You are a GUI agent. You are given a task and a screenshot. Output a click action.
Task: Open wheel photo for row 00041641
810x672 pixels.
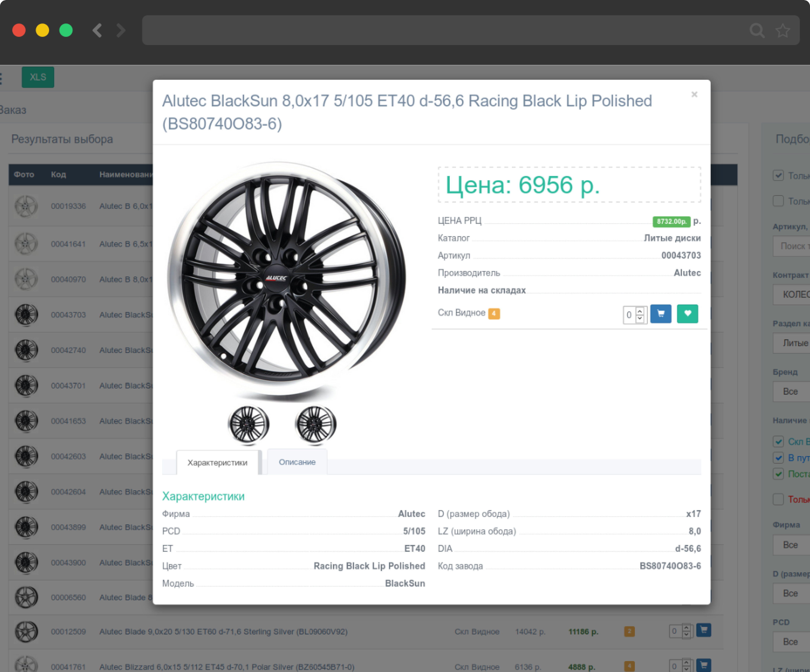[x=26, y=244]
